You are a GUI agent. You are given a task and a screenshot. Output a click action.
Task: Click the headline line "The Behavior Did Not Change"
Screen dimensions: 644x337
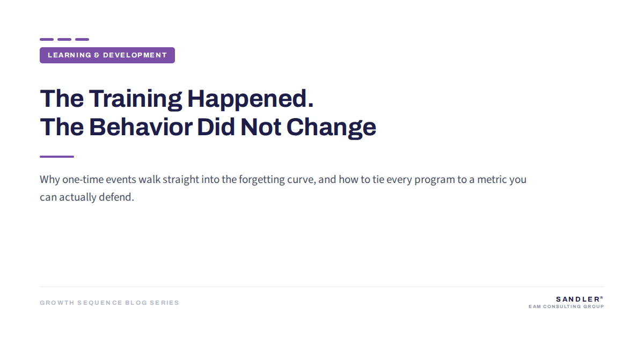(x=208, y=127)
